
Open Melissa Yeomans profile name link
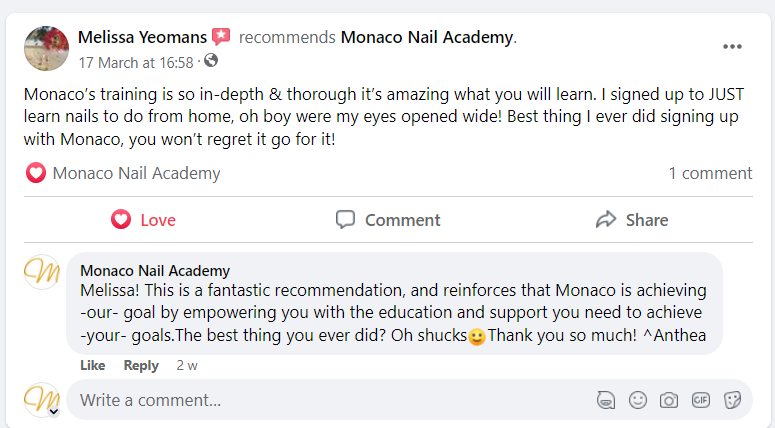(x=142, y=38)
